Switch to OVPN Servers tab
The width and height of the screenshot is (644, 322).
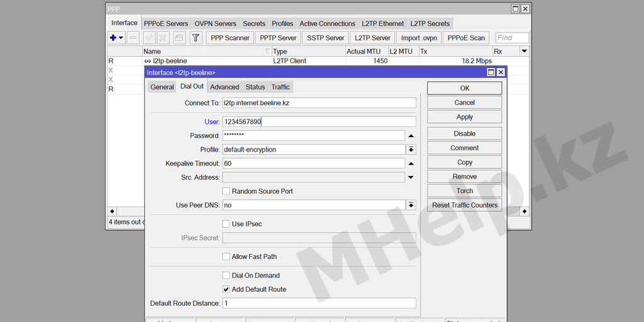click(215, 23)
